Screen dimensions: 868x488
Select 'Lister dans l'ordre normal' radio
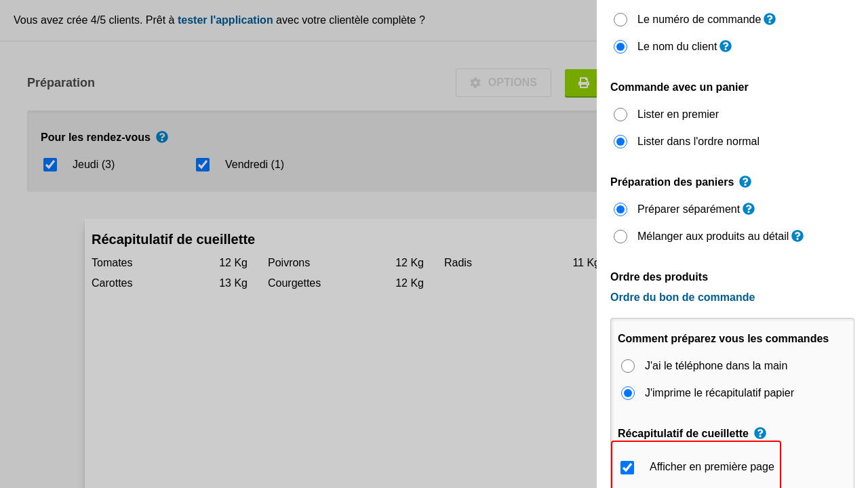click(620, 142)
